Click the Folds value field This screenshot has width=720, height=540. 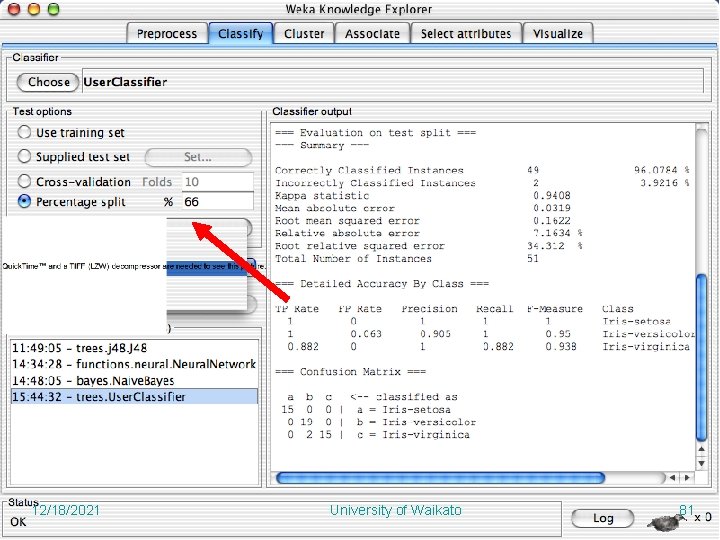click(218, 182)
